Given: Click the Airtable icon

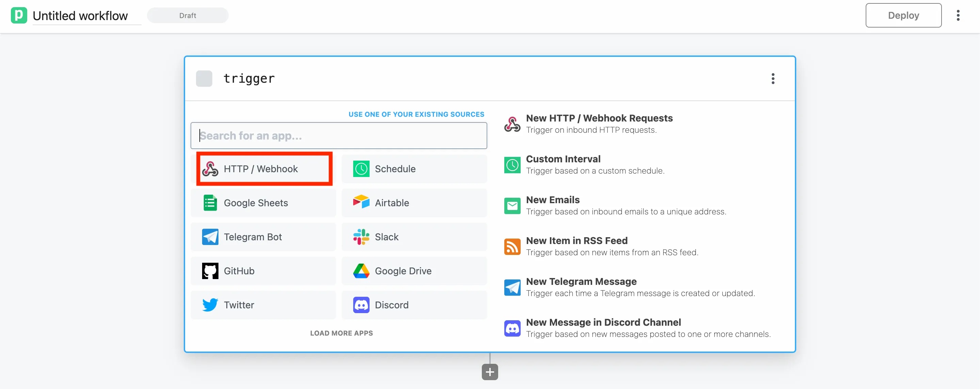Looking at the screenshot, I should pyautogui.click(x=361, y=202).
